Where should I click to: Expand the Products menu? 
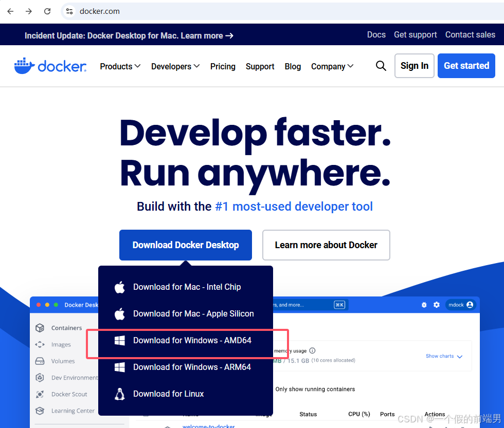click(120, 66)
